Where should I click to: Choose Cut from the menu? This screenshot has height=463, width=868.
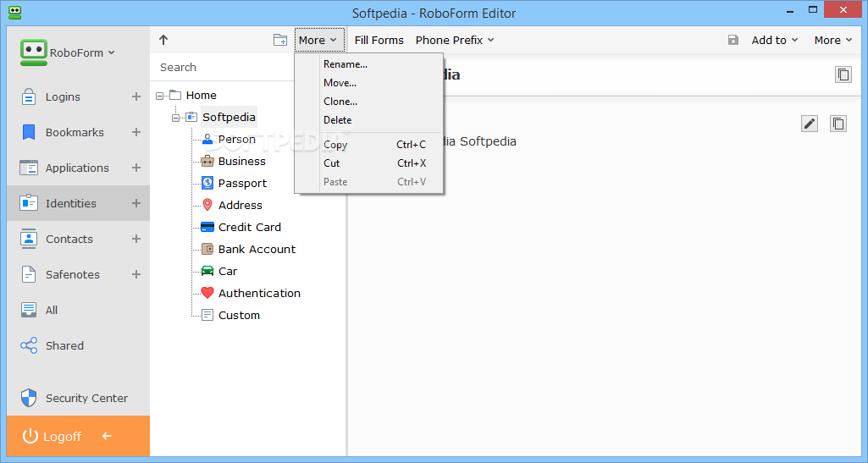point(369,163)
